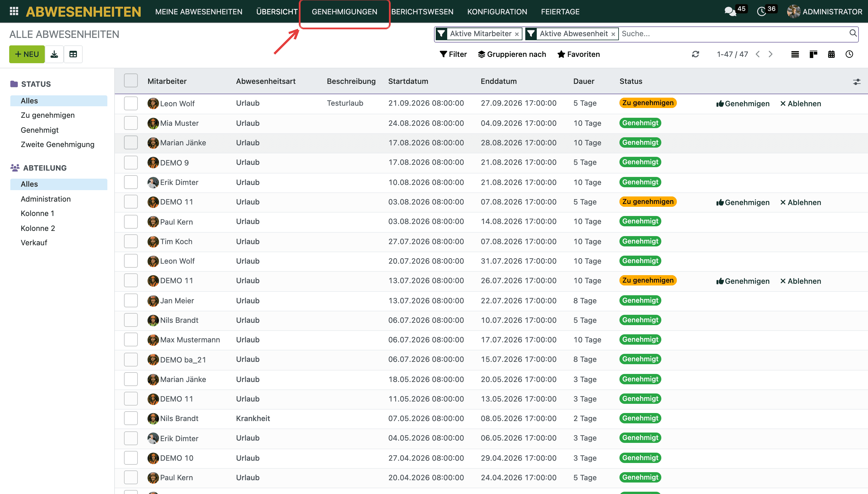Switch to activity view icon

[x=849, y=54]
